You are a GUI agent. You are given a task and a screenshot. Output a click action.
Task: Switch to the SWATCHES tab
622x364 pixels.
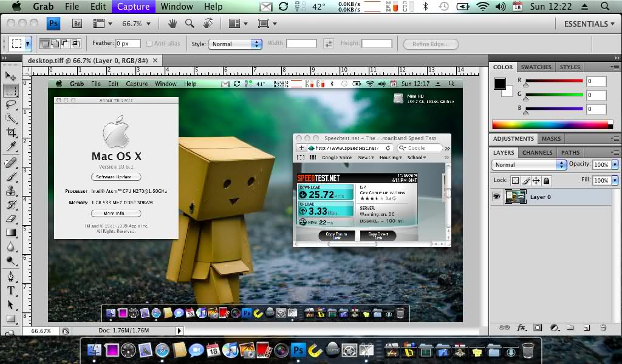click(536, 67)
